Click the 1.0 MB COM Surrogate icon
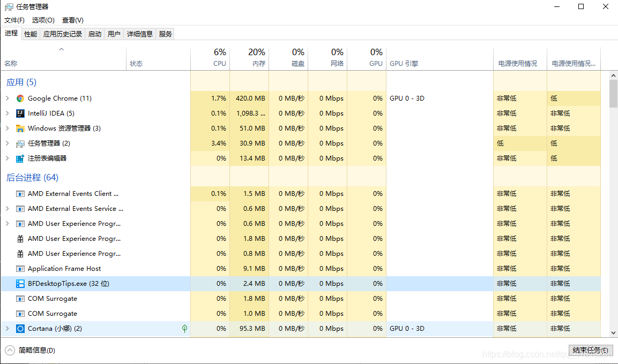Viewport: 618px width, 364px height. (20, 314)
